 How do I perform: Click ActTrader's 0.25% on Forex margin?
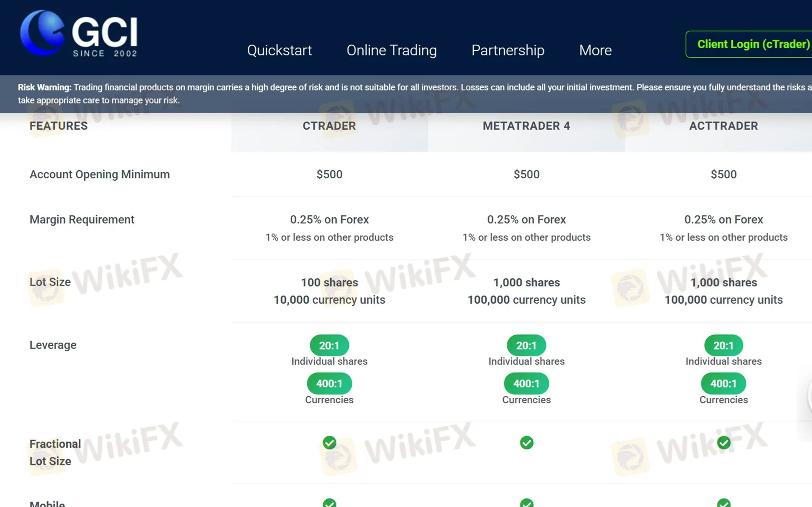click(724, 220)
